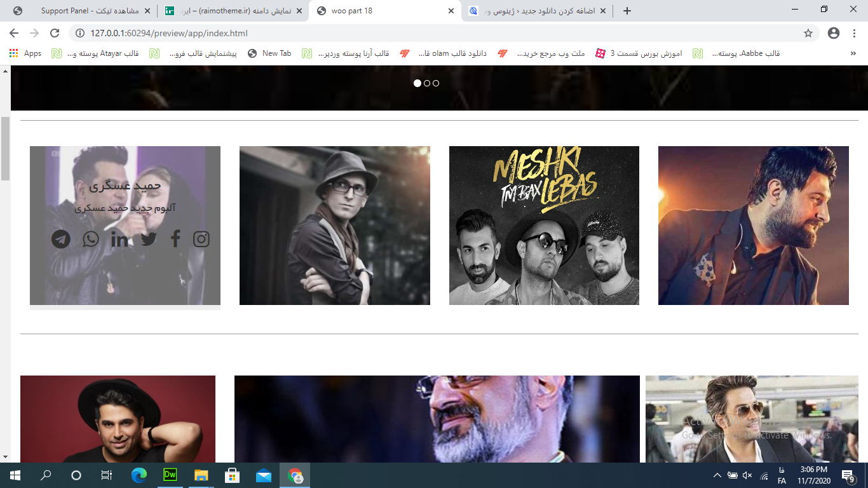
Task: Launch Dreamweaver from the taskbar
Action: [170, 475]
